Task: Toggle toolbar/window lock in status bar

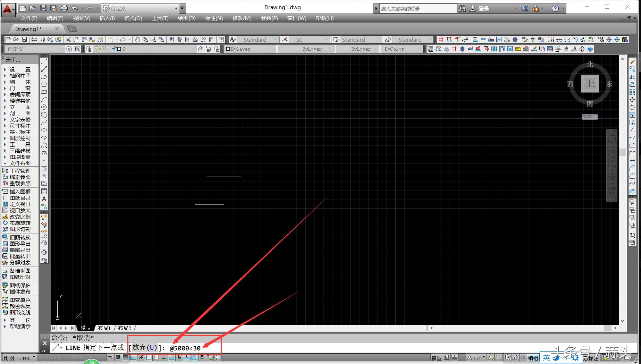Action: tap(515, 357)
